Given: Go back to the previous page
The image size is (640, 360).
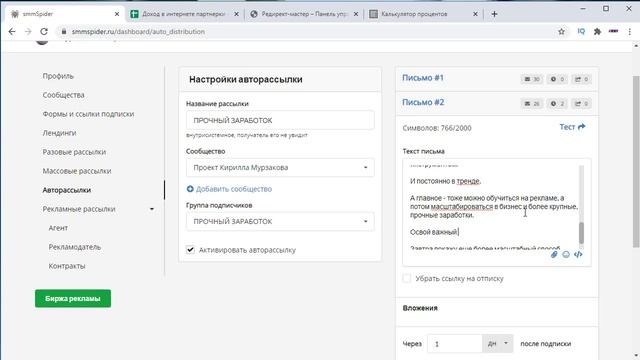Looking at the screenshot, I should [x=12, y=31].
